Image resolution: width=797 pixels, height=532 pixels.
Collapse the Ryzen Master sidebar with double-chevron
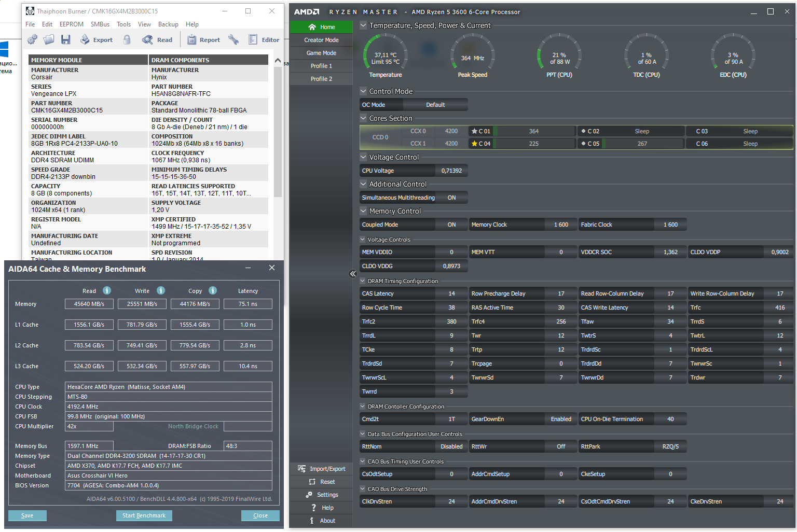point(353,274)
